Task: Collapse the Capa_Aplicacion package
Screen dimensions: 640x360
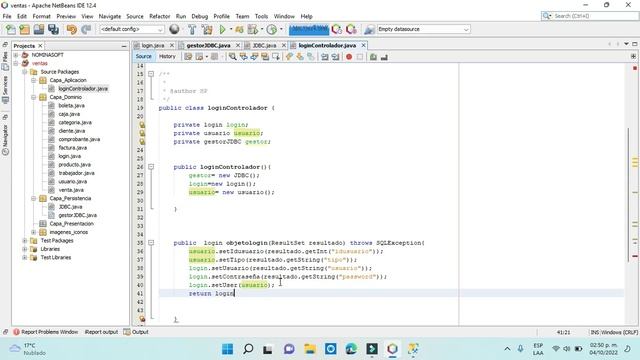Action: [x=33, y=80]
